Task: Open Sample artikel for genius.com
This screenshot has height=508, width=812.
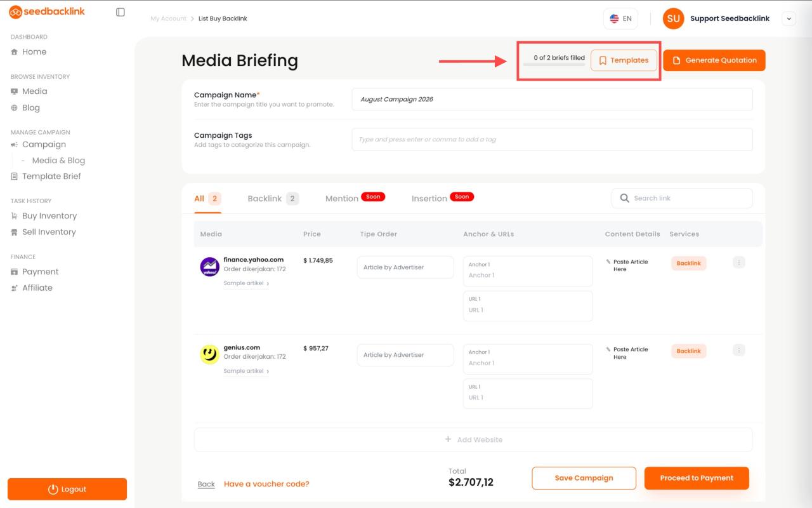Action: [x=246, y=371]
